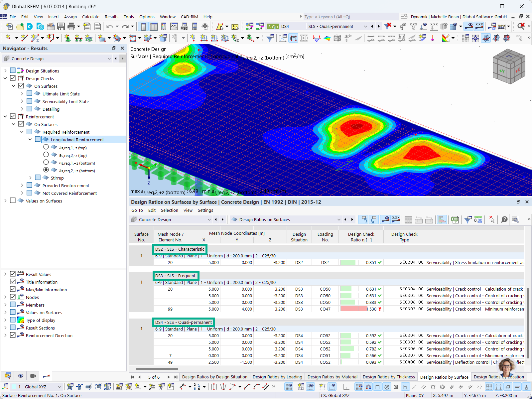Click the color panel options icon
The image size is (532, 399).
447,38
